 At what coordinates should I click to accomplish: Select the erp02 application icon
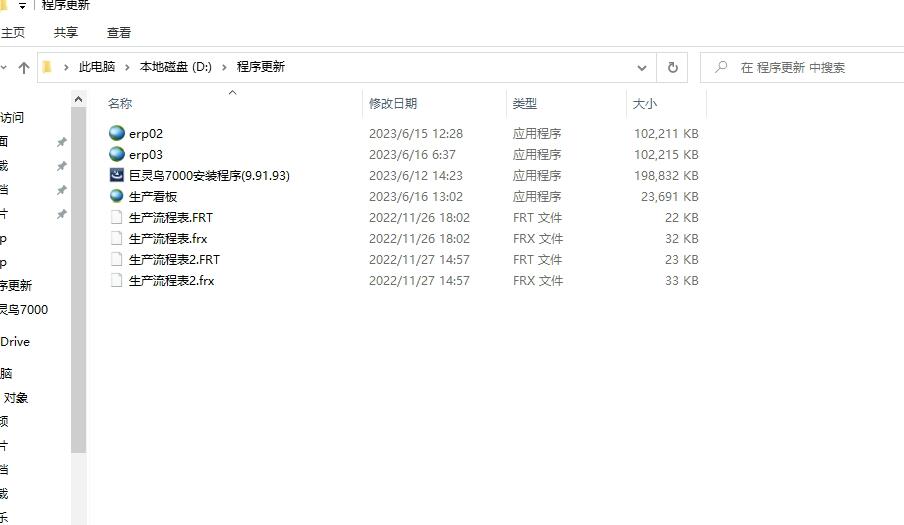tap(117, 133)
